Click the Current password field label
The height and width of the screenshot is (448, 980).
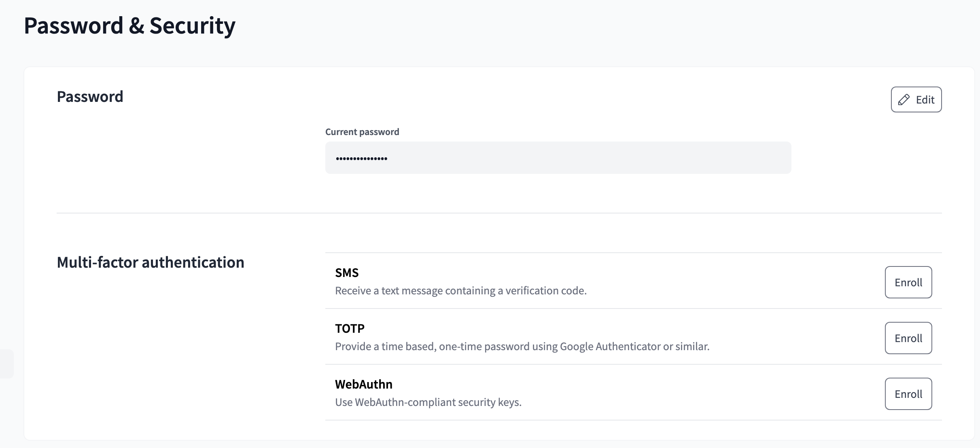pyautogui.click(x=362, y=131)
